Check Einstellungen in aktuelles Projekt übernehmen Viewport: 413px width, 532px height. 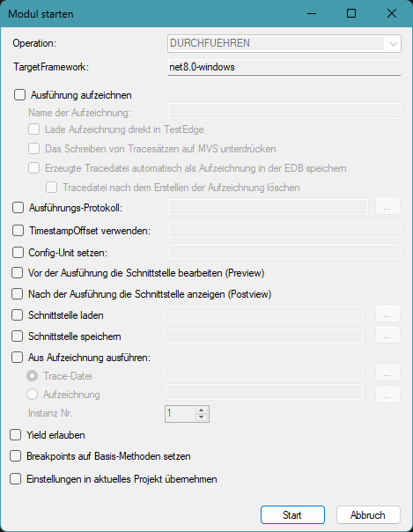coord(16,479)
